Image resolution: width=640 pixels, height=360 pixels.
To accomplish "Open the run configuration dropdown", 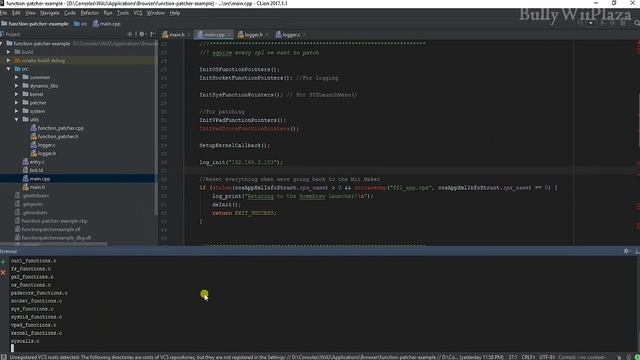I will [591, 23].
